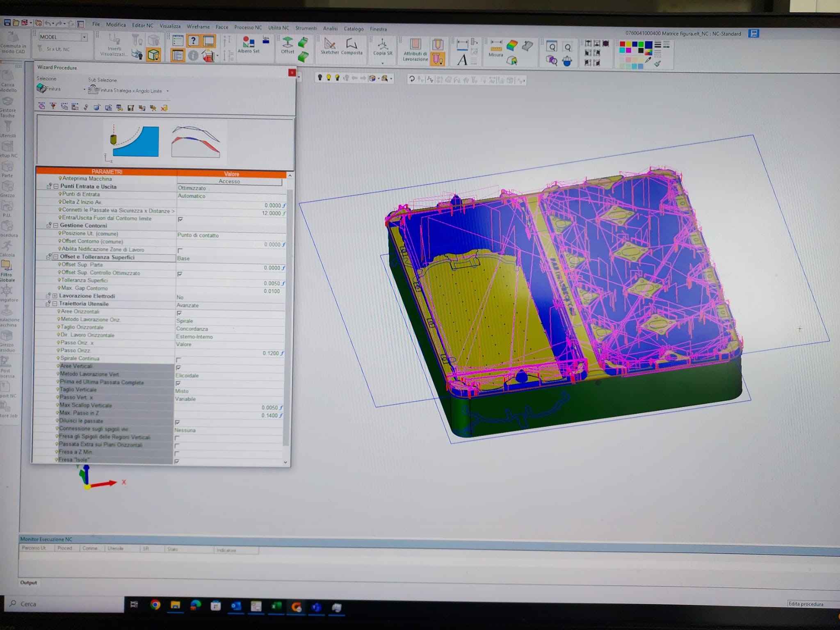This screenshot has height=630, width=840.
Task: Click the Accesso button
Action: point(230,181)
